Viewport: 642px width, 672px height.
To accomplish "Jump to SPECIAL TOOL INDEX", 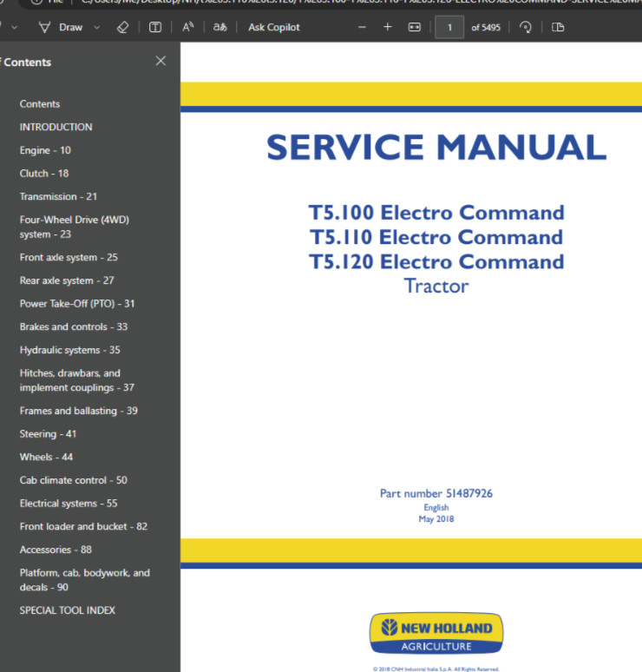I will coord(68,610).
